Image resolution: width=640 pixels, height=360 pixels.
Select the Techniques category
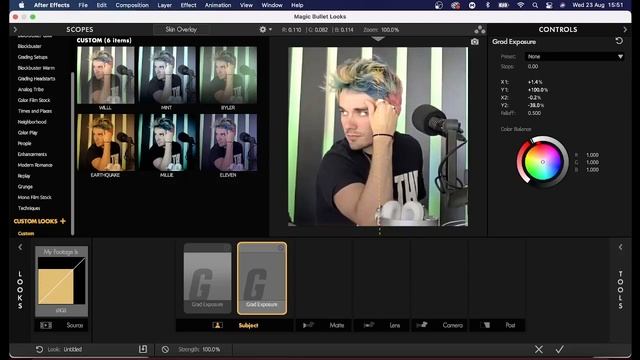click(x=29, y=208)
